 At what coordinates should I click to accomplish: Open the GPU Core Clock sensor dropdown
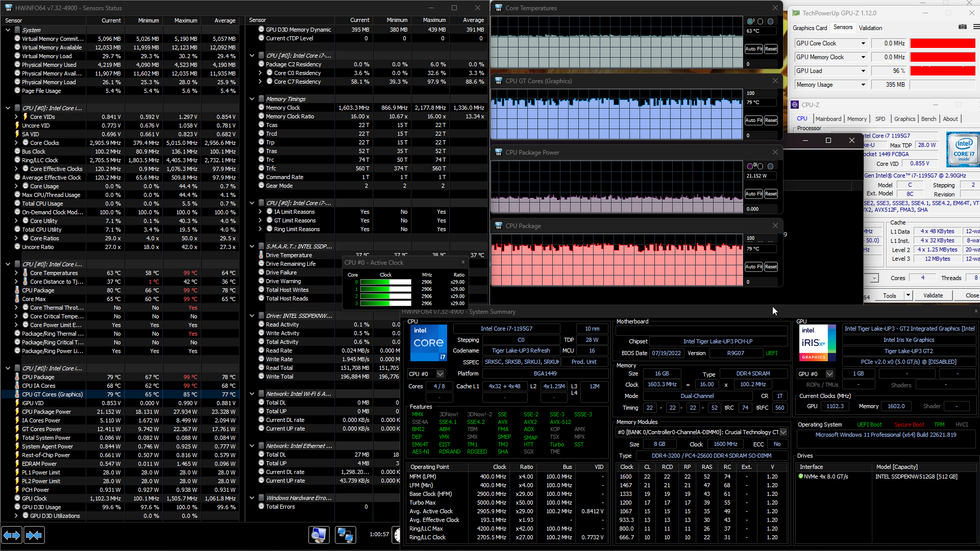(863, 43)
